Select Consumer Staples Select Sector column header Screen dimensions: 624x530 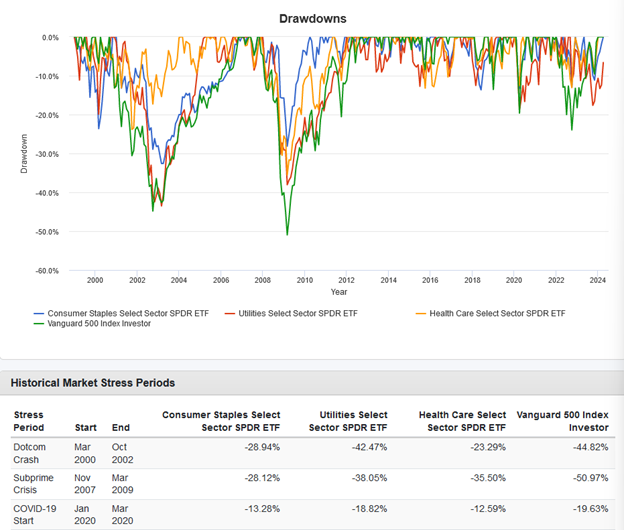click(221, 421)
